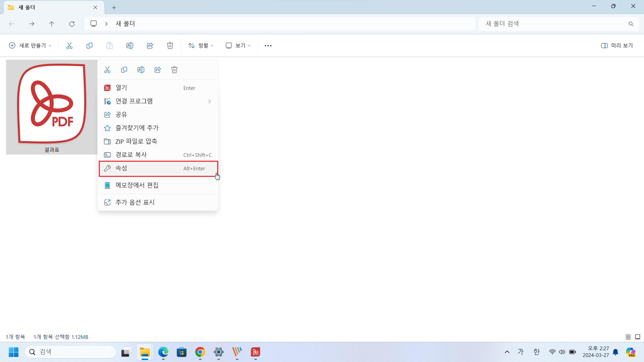Screen dimensions: 644x362
Task: Go up one folder level
Action: 52,24
